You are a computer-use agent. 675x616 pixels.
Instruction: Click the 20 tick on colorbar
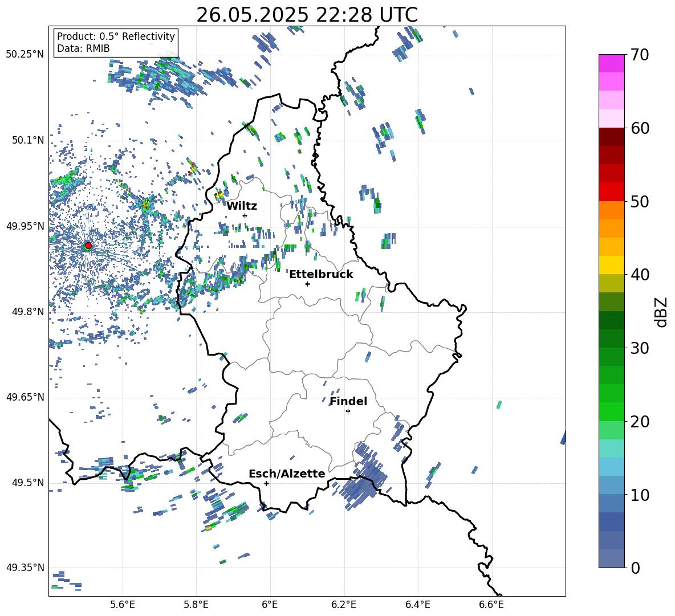[639, 421]
